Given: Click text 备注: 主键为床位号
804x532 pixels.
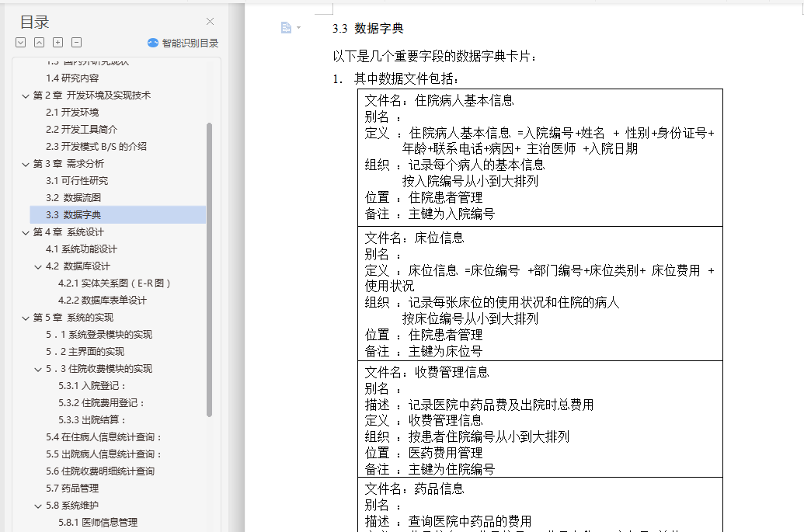Looking at the screenshot, I should (x=423, y=352).
